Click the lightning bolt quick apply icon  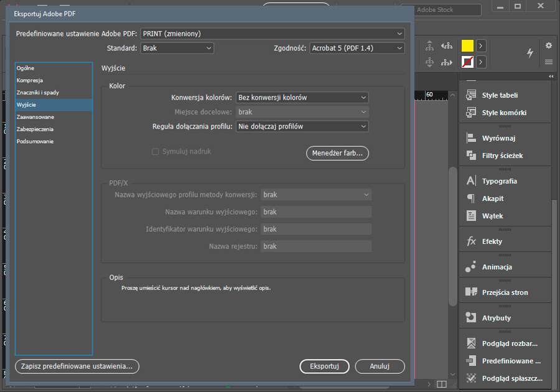coord(530,53)
